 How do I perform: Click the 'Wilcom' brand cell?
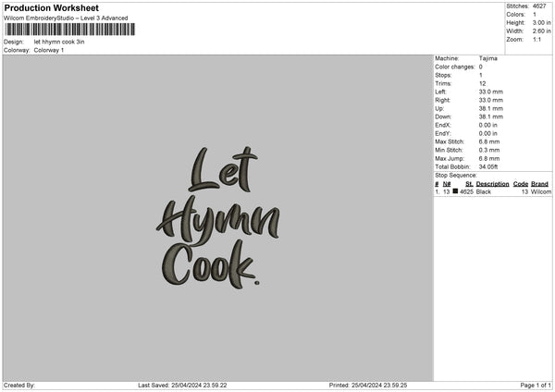(541, 191)
